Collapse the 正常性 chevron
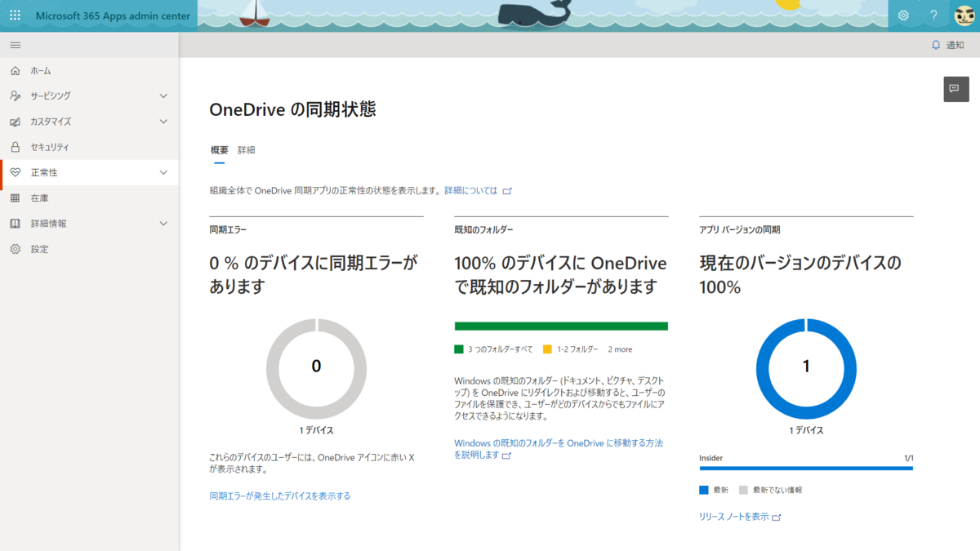This screenshot has height=551, width=980. 163,172
